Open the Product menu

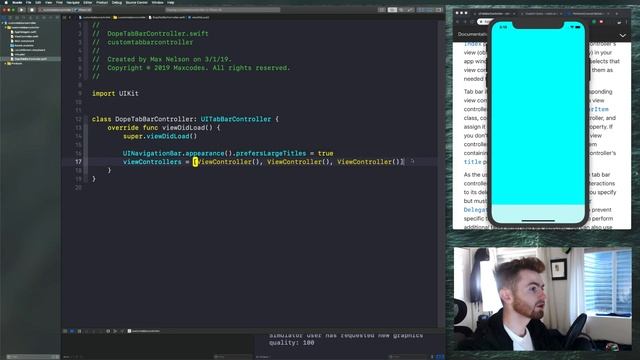[102, 2]
